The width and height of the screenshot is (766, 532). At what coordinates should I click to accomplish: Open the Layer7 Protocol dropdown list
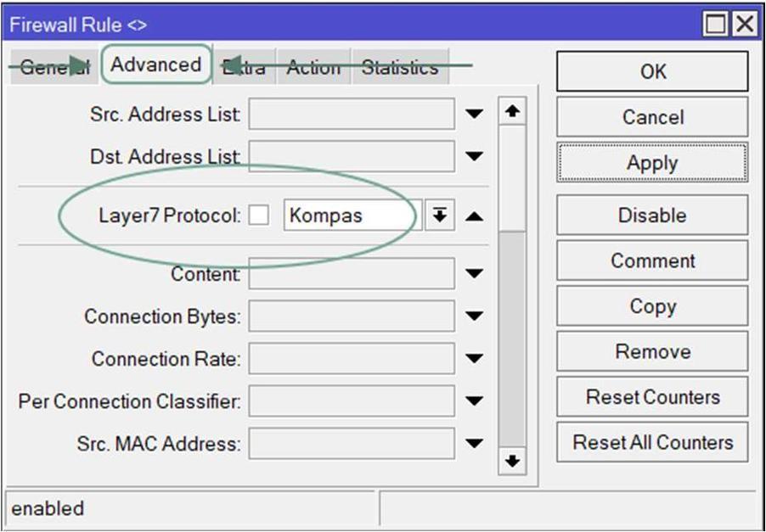pyautogui.click(x=439, y=216)
